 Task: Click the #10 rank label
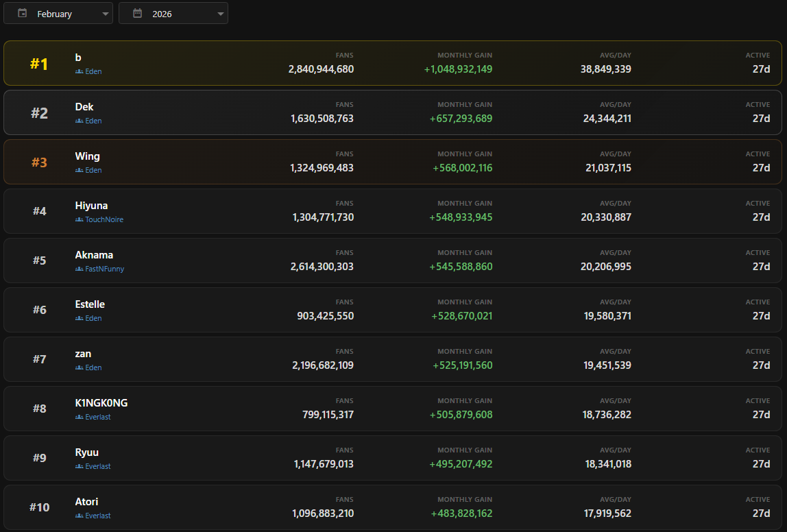(x=40, y=507)
